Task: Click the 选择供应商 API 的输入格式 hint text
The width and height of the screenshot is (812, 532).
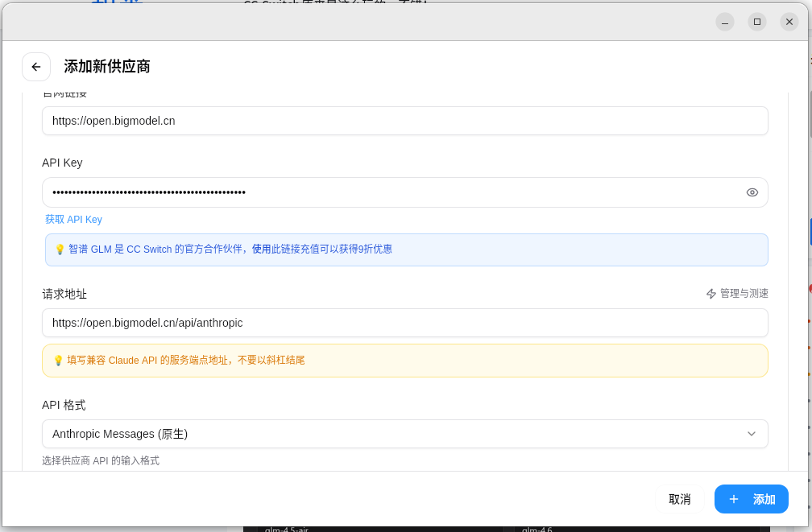Action: tap(101, 461)
